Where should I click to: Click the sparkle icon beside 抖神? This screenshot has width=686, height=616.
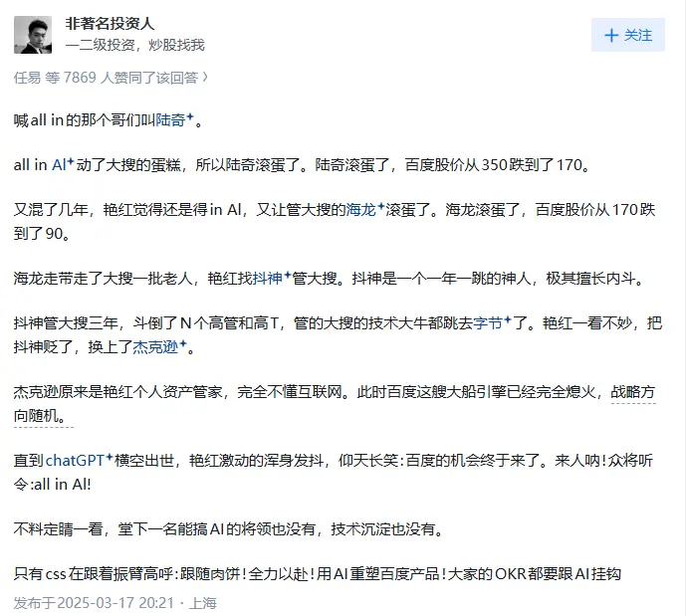[288, 275]
